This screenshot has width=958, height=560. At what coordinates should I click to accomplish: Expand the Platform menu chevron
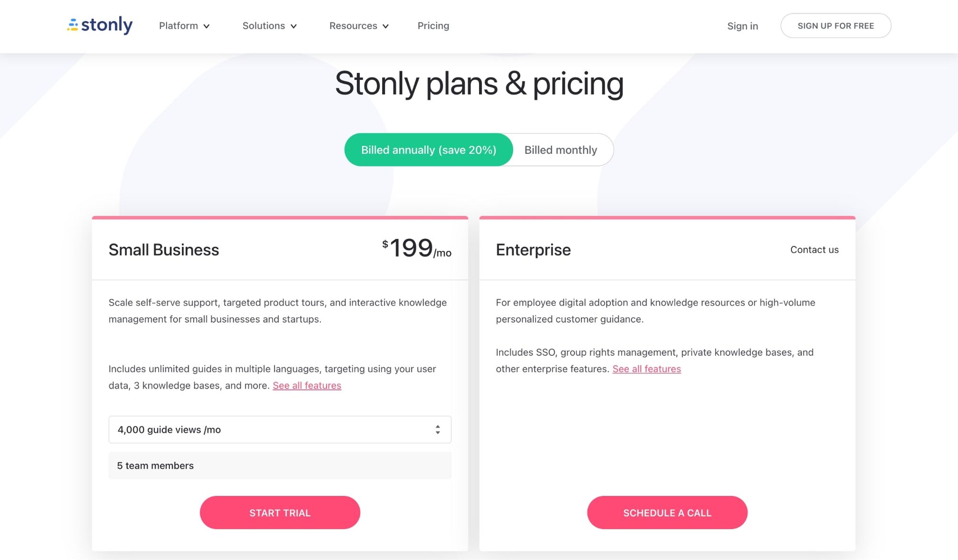pos(206,26)
